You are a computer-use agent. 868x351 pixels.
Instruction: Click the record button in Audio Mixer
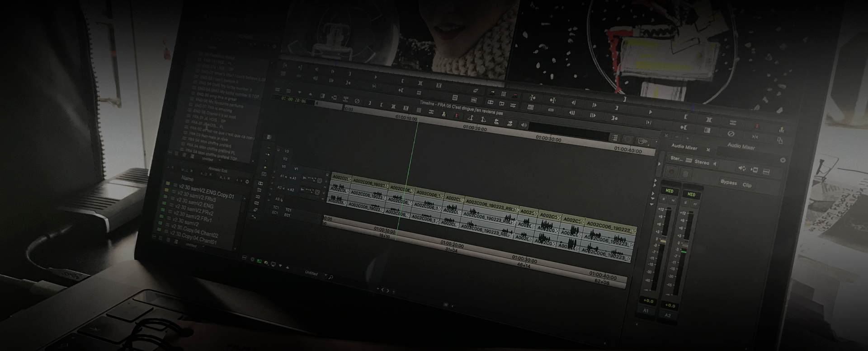click(672, 172)
